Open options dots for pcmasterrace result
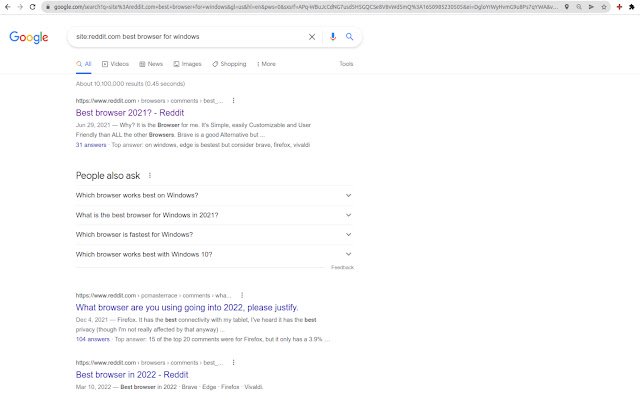Image resolution: width=640 pixels, height=400 pixels. click(242, 295)
